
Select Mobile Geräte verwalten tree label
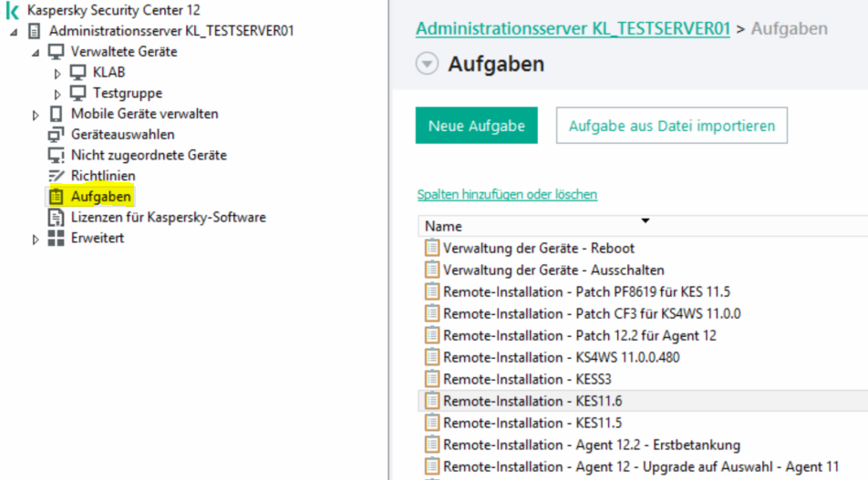click(144, 114)
